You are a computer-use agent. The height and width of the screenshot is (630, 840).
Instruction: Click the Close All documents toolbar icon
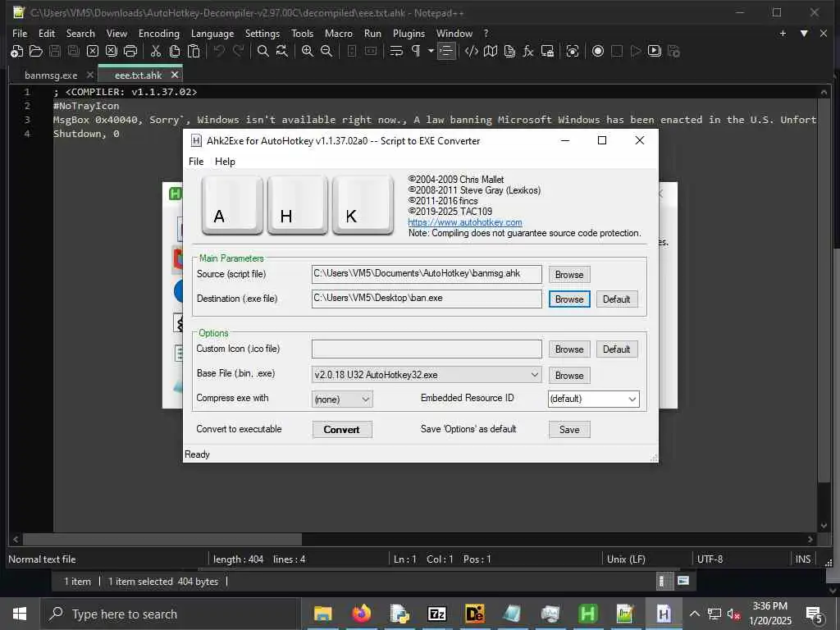click(x=112, y=52)
